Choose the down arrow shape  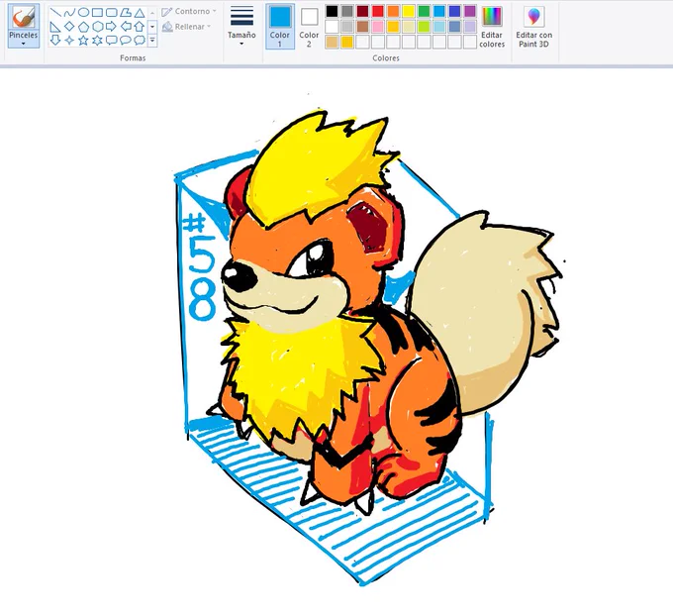click(55, 41)
